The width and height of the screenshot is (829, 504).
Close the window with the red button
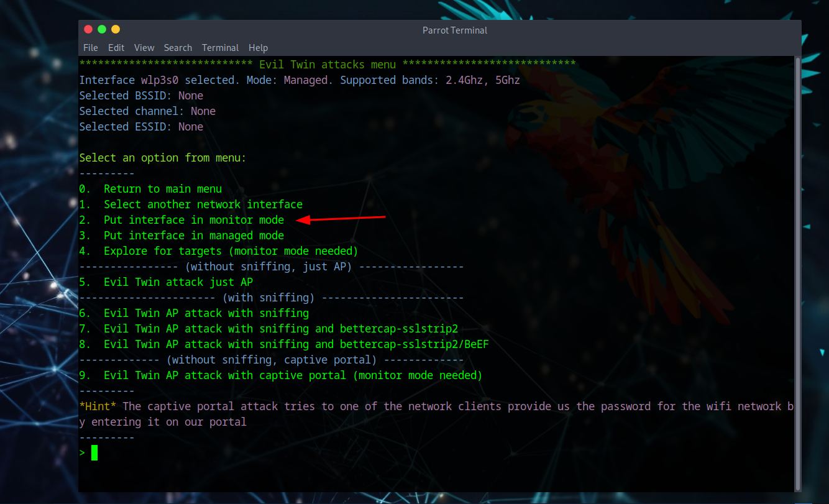[x=88, y=29]
